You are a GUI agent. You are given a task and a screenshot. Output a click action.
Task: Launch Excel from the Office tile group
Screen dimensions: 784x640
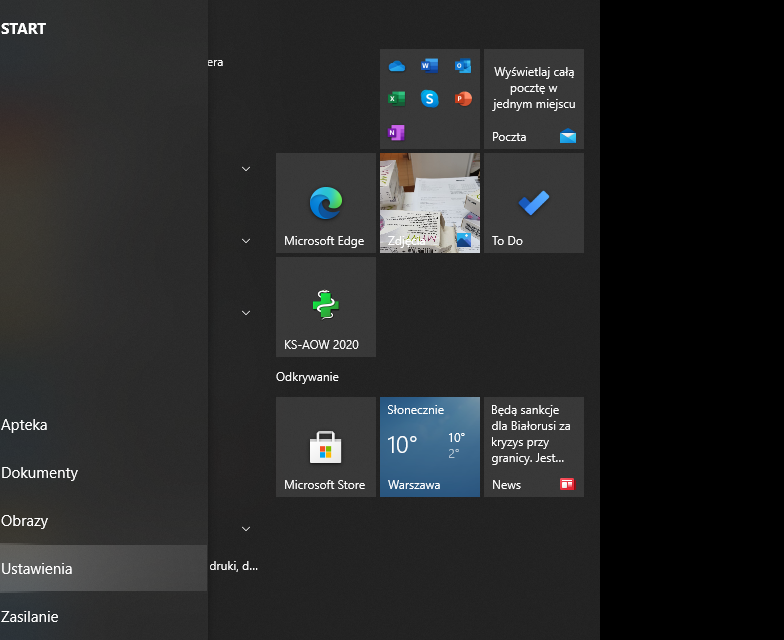(396, 98)
